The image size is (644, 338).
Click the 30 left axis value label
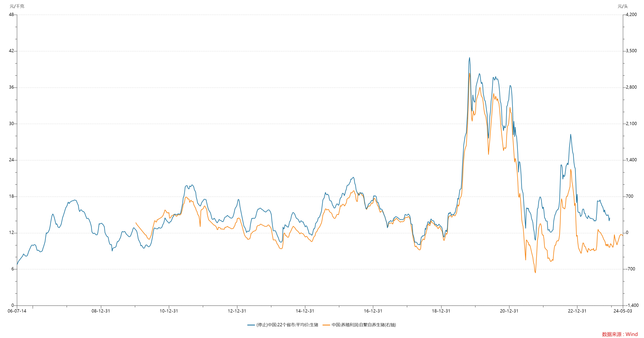coord(11,124)
